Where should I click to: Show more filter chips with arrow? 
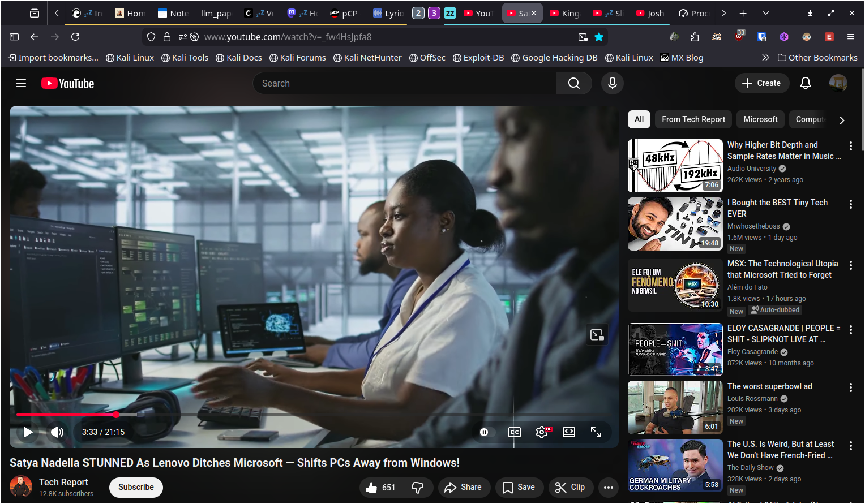tap(842, 120)
